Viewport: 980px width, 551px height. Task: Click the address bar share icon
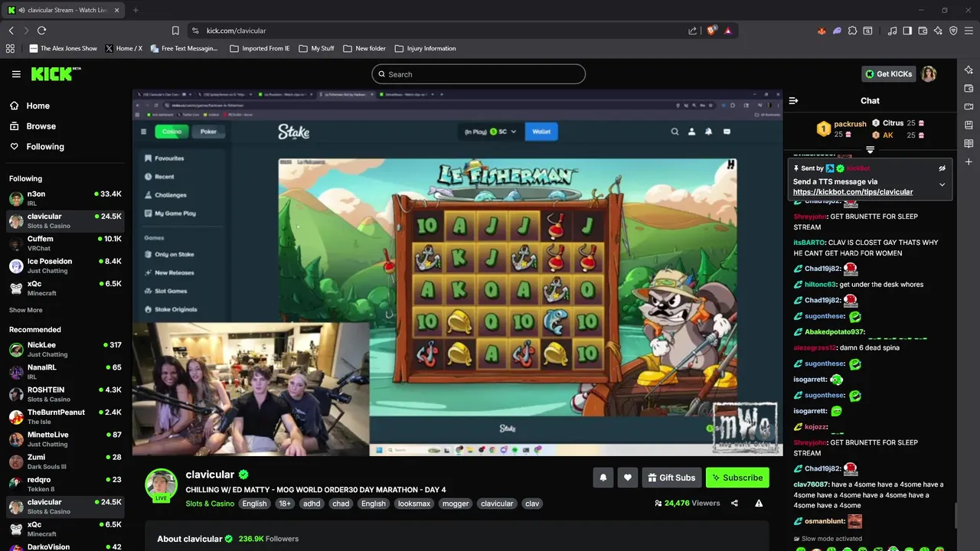tap(693, 31)
